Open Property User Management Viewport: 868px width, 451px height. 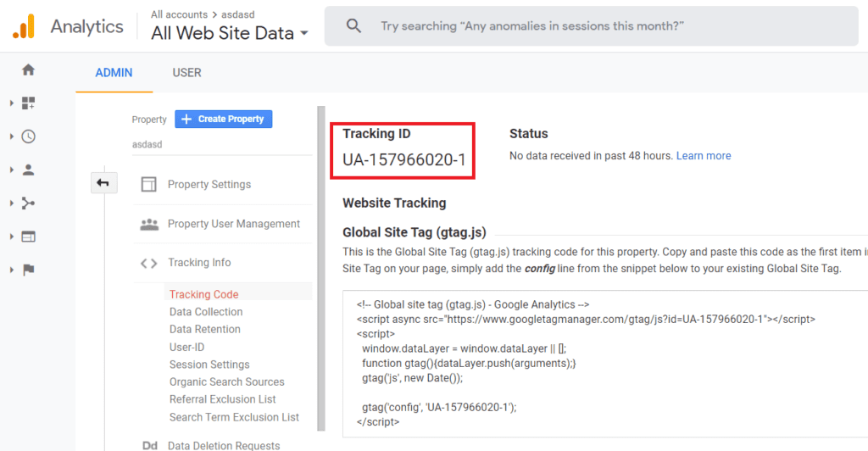coord(234,224)
